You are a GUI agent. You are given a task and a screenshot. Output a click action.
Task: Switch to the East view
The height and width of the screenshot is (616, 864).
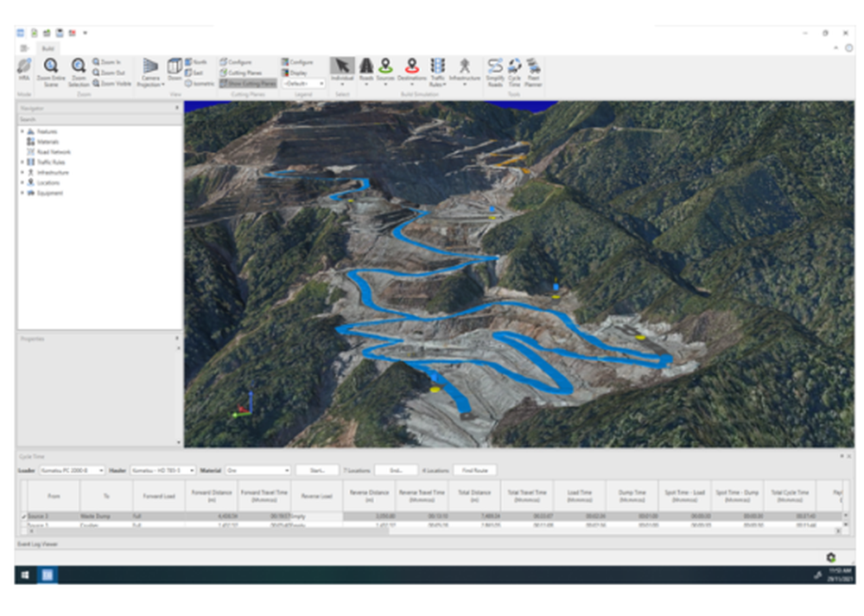[194, 73]
